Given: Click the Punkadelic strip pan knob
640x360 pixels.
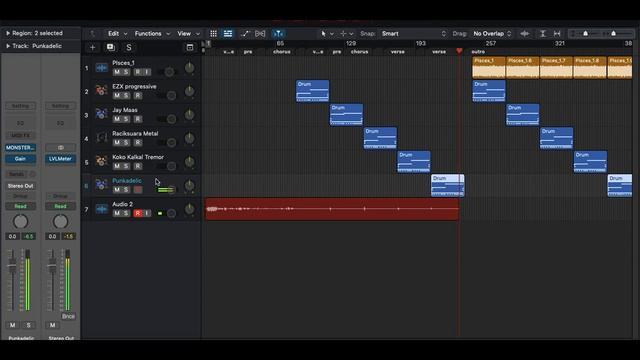Looking at the screenshot, I should [20, 222].
